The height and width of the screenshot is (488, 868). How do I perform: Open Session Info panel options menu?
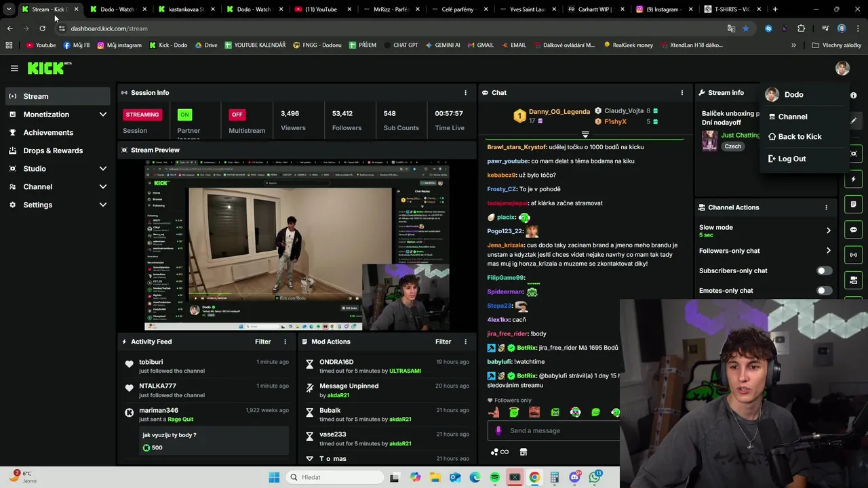tap(465, 93)
